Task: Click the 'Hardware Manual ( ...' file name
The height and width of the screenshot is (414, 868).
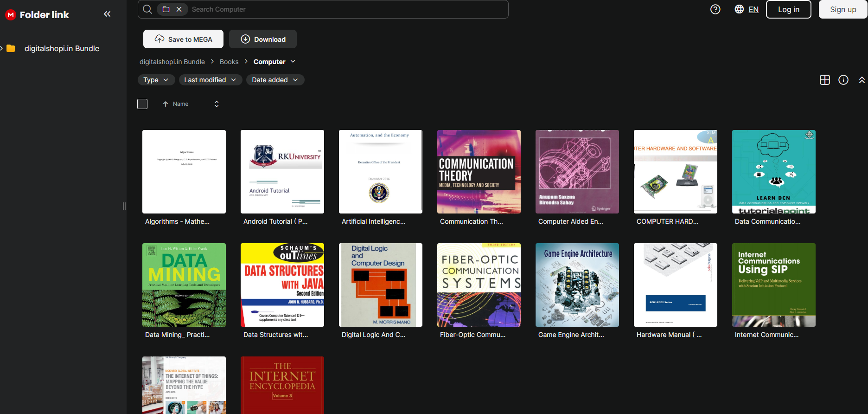Action: [x=669, y=335]
